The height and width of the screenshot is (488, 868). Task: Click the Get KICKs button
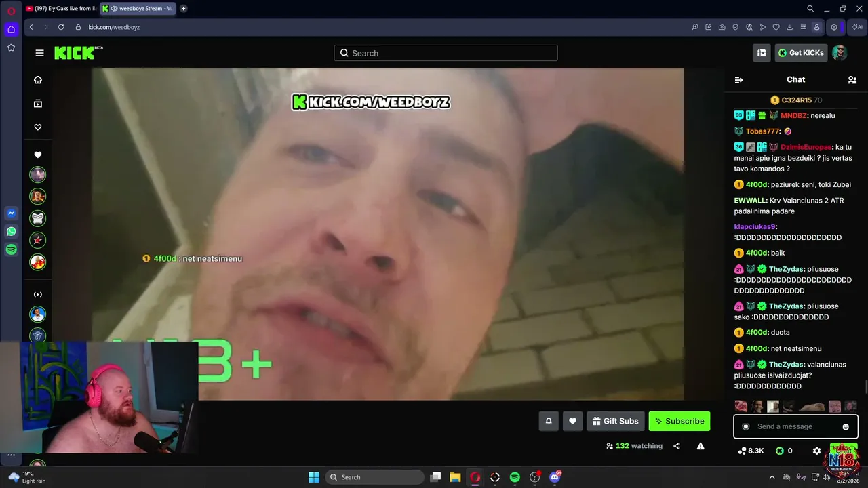[x=801, y=53]
